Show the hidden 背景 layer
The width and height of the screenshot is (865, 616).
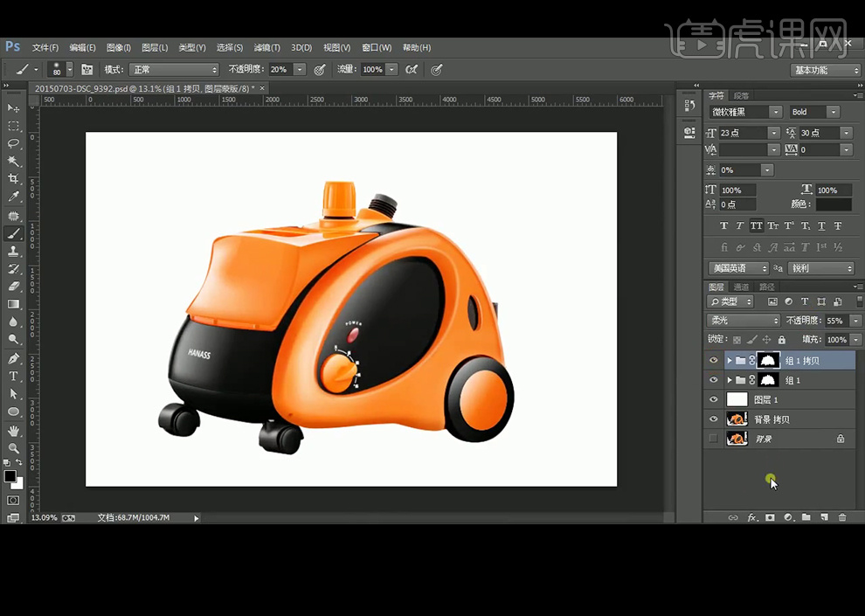[714, 439]
